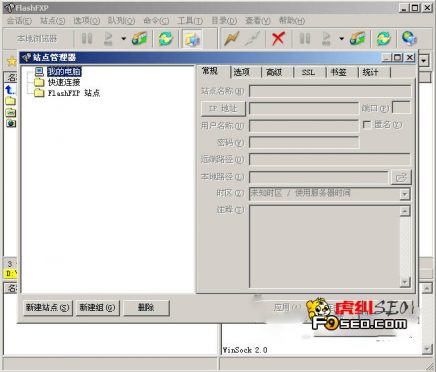The image size is (436, 372).
Task: Open the dropdown arrow beside left play icon
Action: pyautogui.click(x=123, y=39)
